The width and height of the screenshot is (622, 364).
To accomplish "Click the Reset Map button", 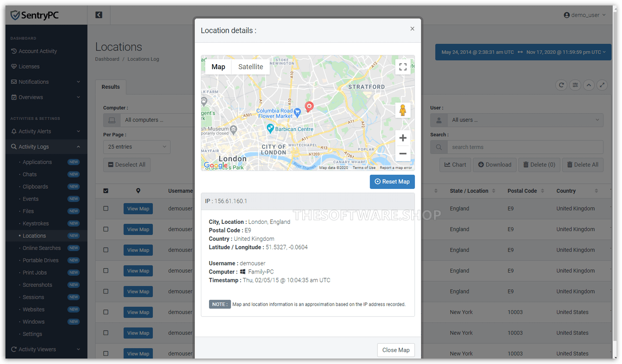I will (392, 182).
